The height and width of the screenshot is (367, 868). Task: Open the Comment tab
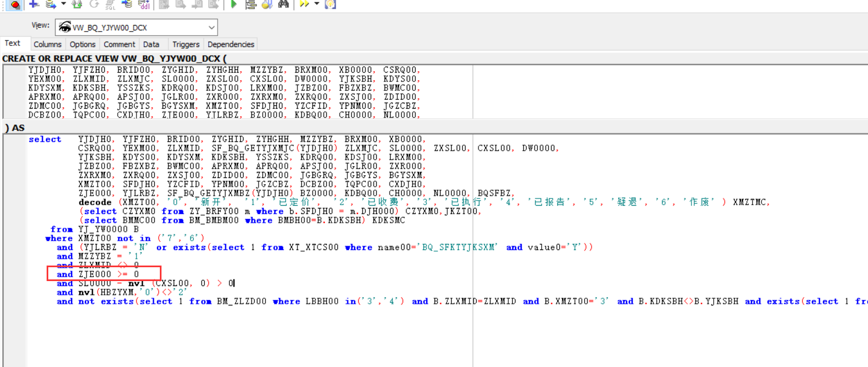point(119,44)
